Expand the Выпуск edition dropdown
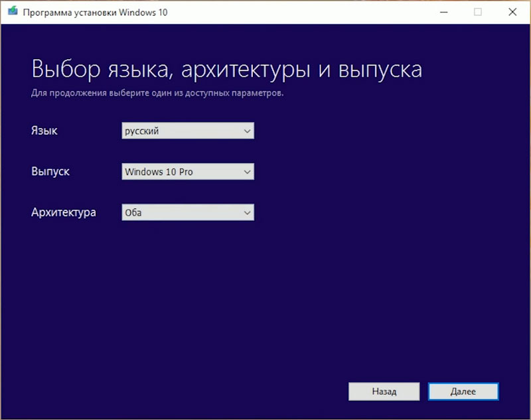 tap(188, 171)
